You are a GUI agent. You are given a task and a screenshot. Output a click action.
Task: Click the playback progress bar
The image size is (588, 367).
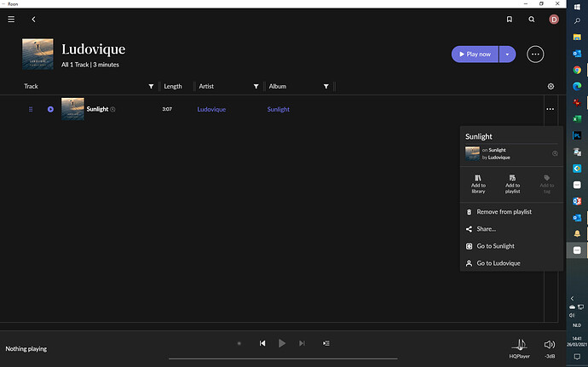(x=283, y=358)
